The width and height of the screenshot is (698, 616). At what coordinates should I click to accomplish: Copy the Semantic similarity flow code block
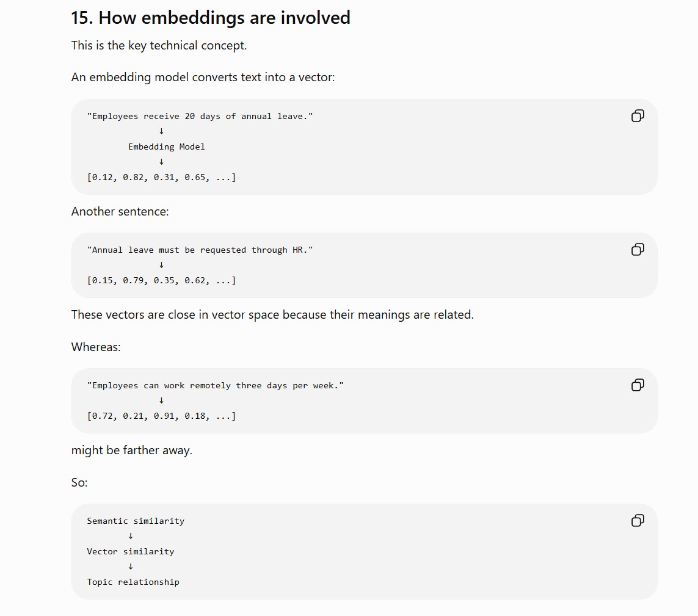[x=638, y=520]
